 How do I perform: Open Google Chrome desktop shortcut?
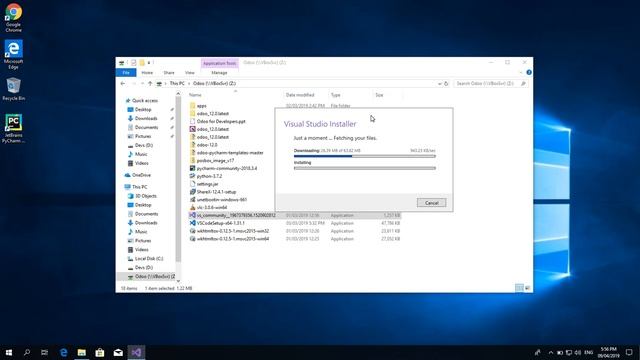[13, 18]
